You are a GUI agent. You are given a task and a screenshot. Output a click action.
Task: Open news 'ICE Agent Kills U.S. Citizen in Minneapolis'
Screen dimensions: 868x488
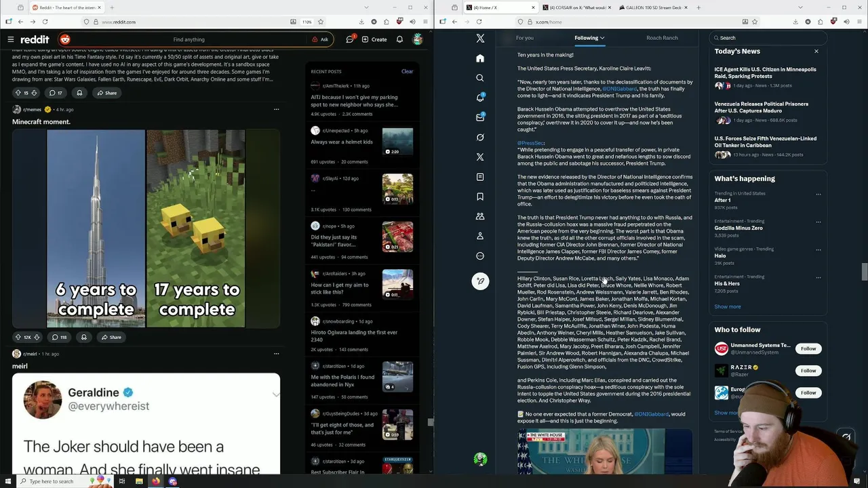tap(765, 73)
